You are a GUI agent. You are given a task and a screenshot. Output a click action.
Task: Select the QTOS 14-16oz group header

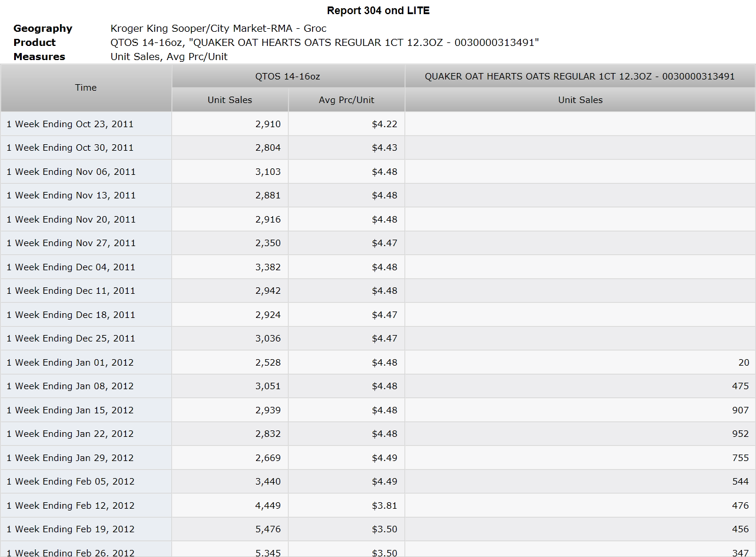point(288,77)
